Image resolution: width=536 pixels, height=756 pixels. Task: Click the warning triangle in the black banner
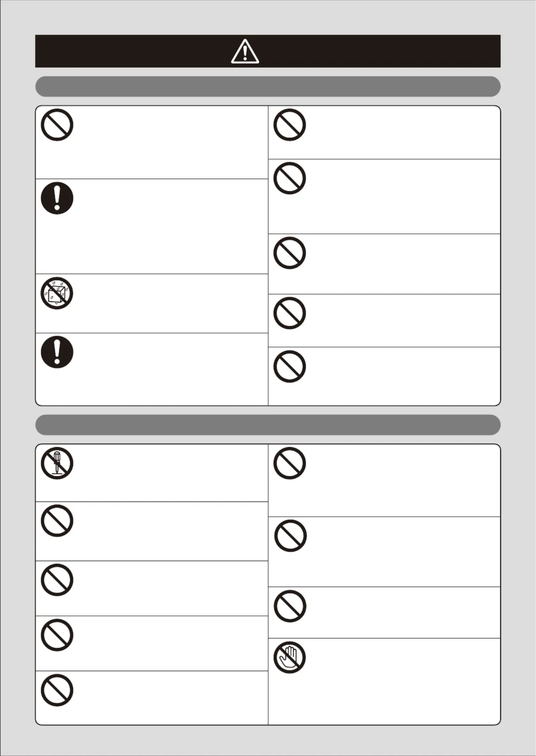245,51
